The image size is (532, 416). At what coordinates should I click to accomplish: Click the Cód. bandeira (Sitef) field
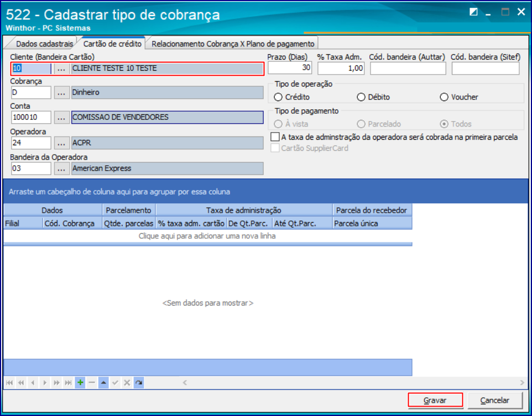pos(486,68)
